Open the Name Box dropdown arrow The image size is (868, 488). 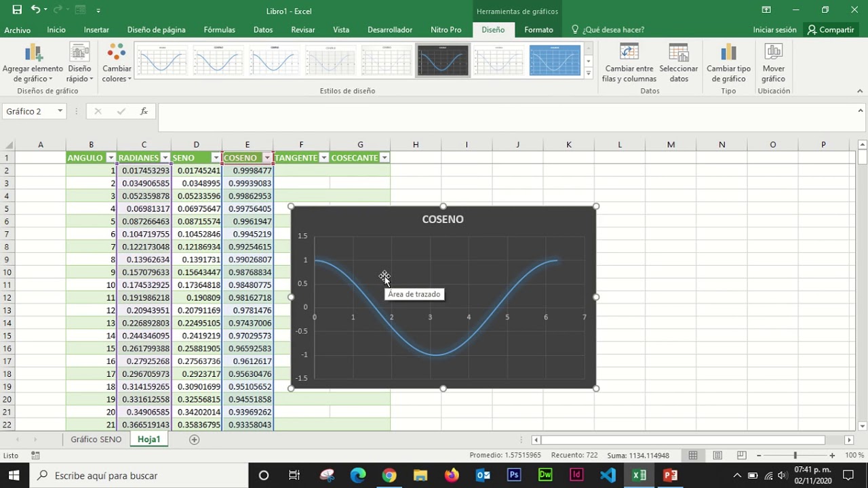[60, 111]
